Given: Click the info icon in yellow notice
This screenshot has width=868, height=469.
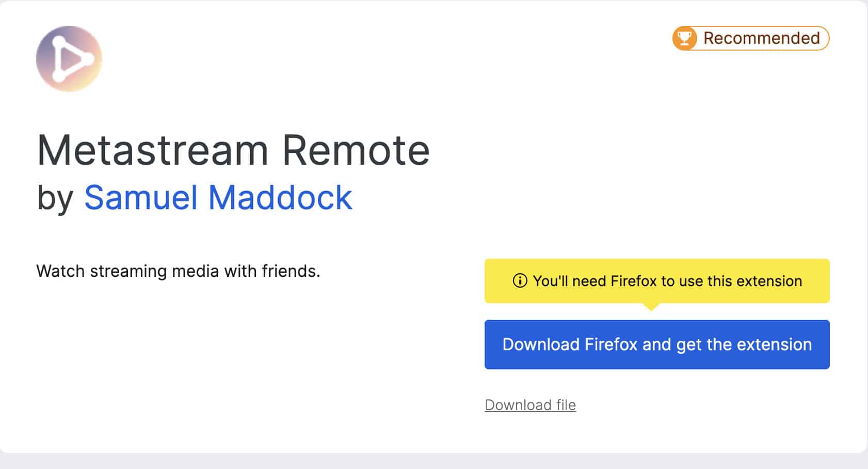Looking at the screenshot, I should [520, 281].
